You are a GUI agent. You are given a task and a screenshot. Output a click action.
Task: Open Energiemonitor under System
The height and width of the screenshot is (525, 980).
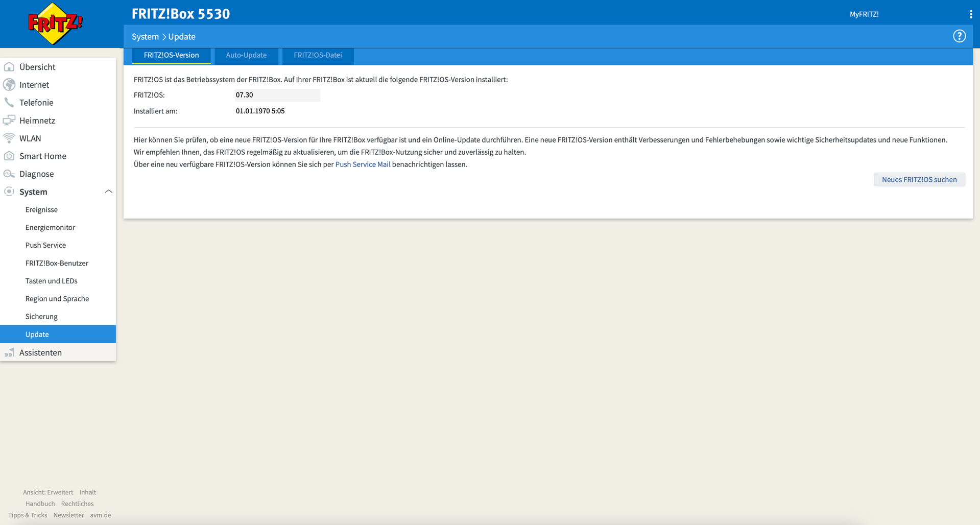[50, 228]
